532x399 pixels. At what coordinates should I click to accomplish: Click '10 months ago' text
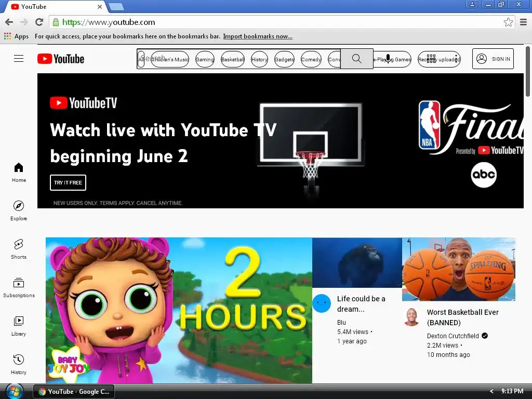pyautogui.click(x=448, y=354)
